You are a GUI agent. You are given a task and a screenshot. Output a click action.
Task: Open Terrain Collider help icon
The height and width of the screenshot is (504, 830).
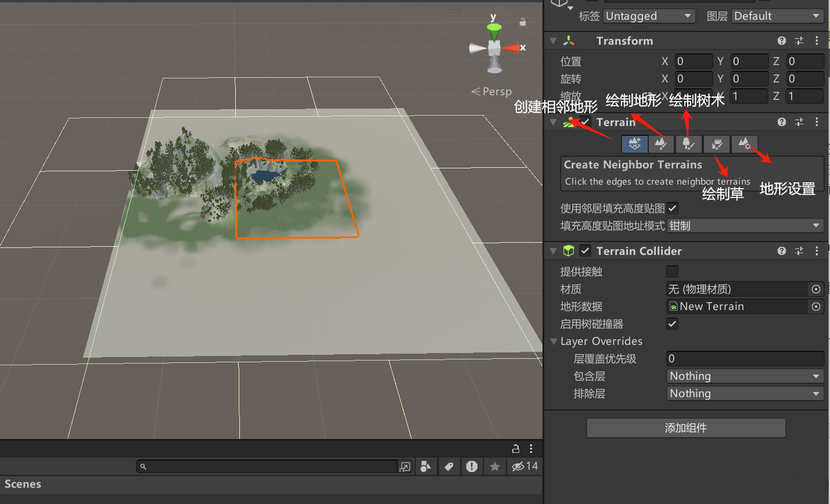tap(782, 251)
